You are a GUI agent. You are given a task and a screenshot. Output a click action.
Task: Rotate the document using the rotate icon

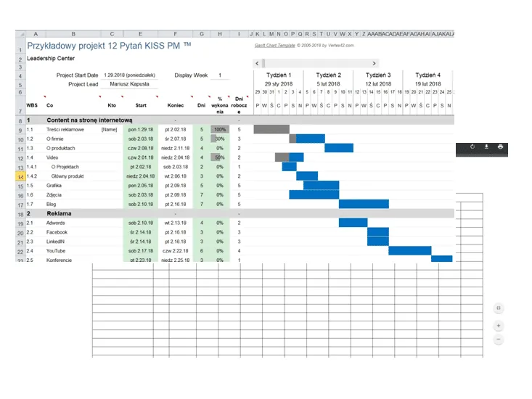(472, 147)
